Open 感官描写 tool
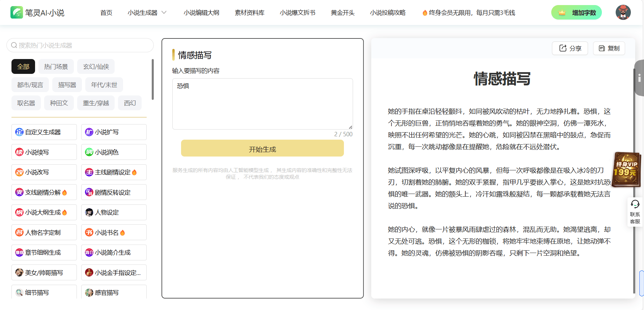644x310 pixels. pyautogui.click(x=114, y=292)
